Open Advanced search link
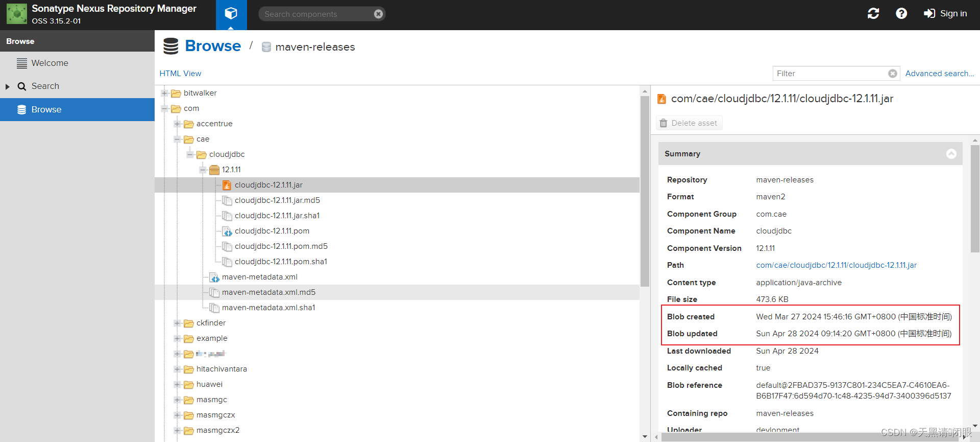 tap(939, 74)
